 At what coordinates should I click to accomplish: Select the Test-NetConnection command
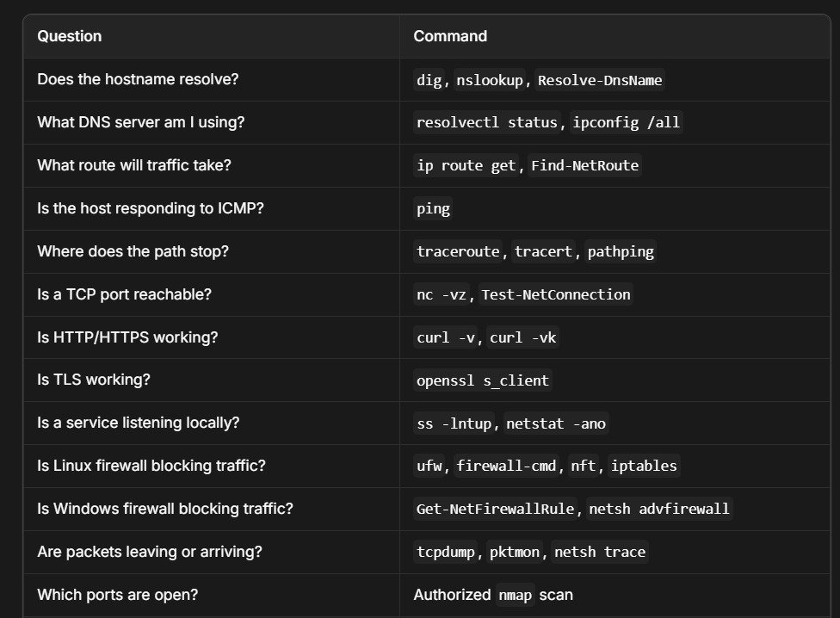pyautogui.click(x=556, y=294)
